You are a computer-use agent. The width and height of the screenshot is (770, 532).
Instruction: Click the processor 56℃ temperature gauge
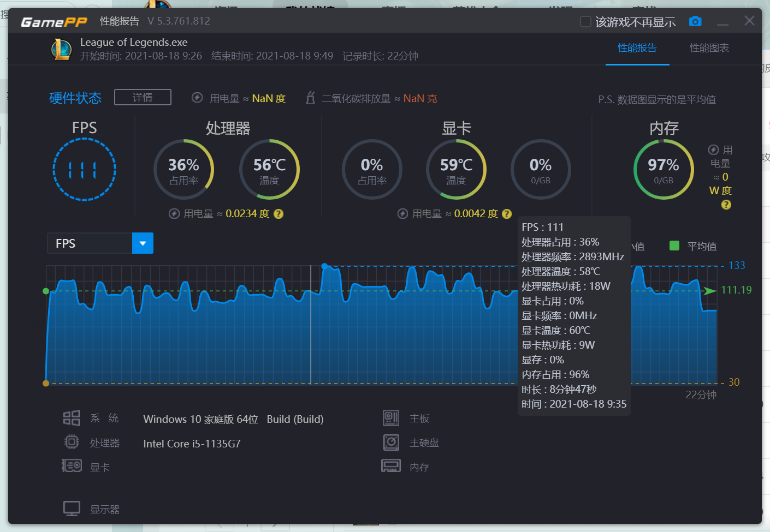[269, 170]
